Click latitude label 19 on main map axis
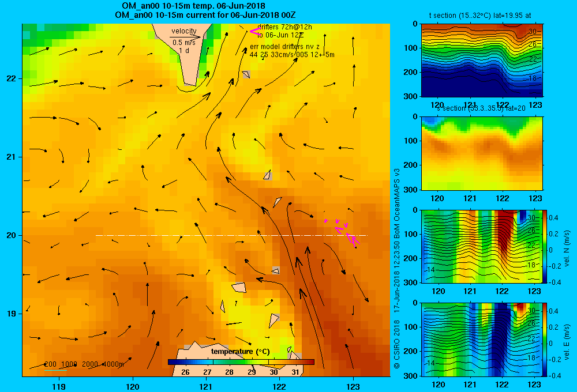 [x=12, y=314]
